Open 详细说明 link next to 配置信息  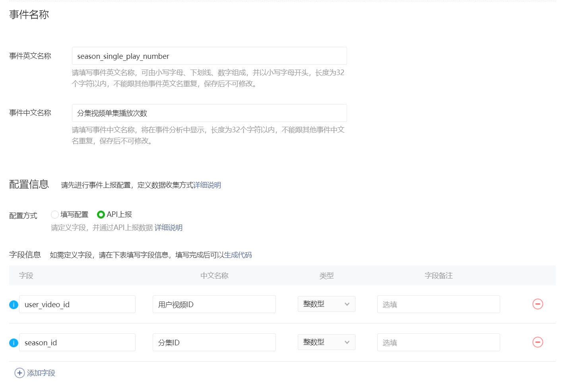207,185
